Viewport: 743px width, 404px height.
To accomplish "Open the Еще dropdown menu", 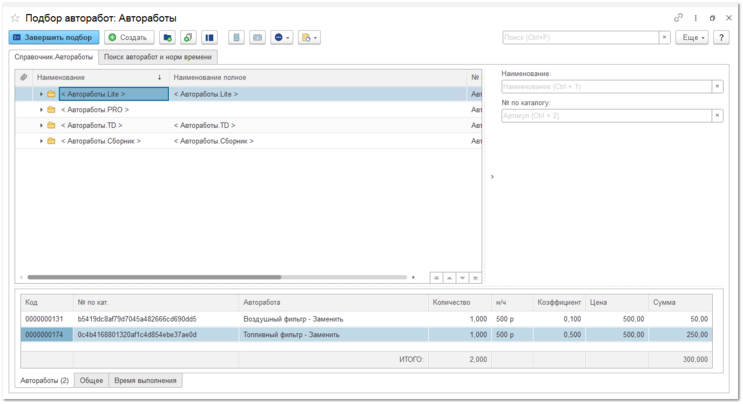I will [692, 37].
